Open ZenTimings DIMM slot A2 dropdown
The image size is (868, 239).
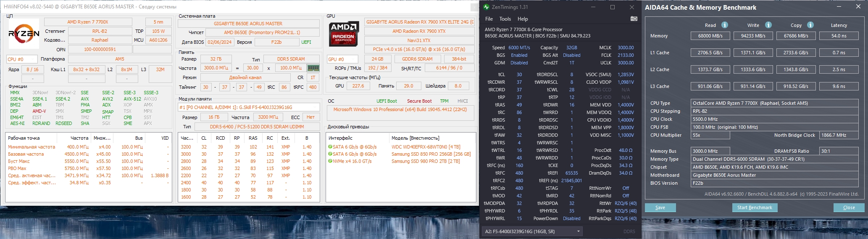coord(532,231)
